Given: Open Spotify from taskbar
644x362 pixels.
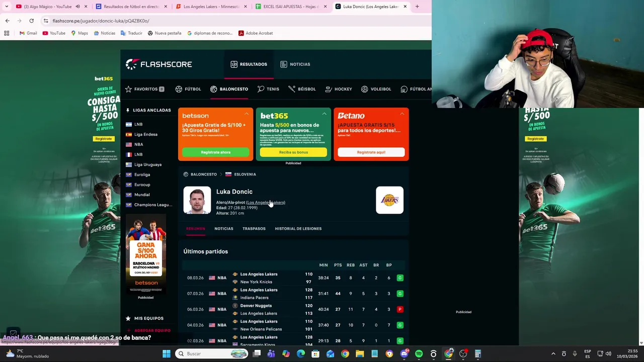Looking at the screenshot, I should pos(419,354).
